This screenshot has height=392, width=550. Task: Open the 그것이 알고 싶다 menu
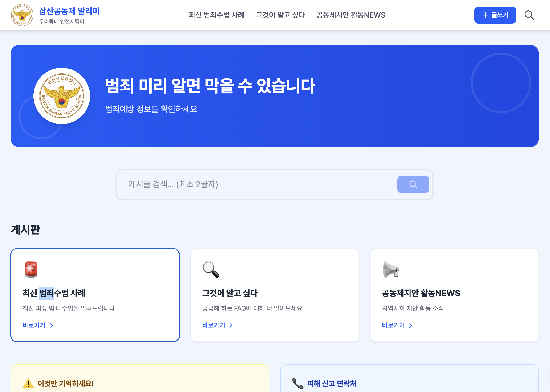click(x=280, y=15)
